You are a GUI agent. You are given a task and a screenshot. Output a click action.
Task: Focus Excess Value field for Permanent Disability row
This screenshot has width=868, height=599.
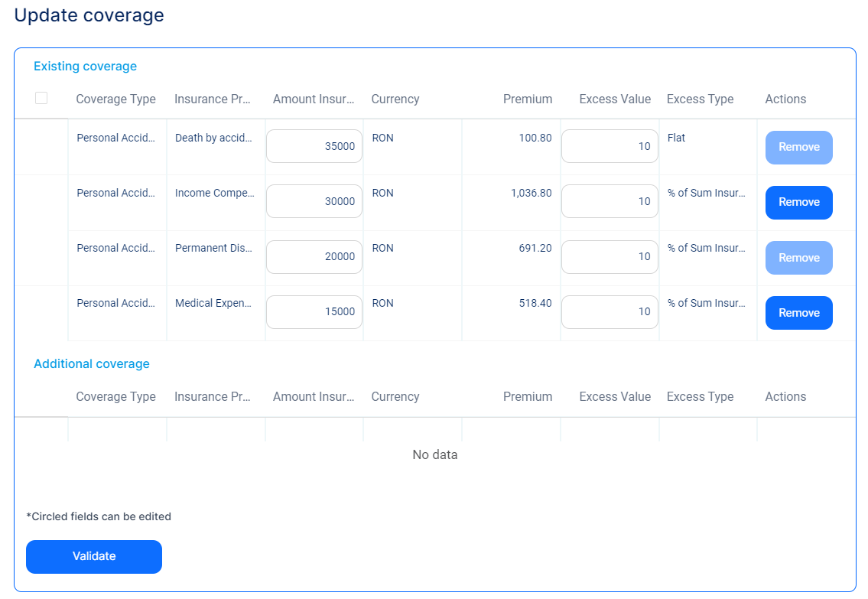pos(610,257)
